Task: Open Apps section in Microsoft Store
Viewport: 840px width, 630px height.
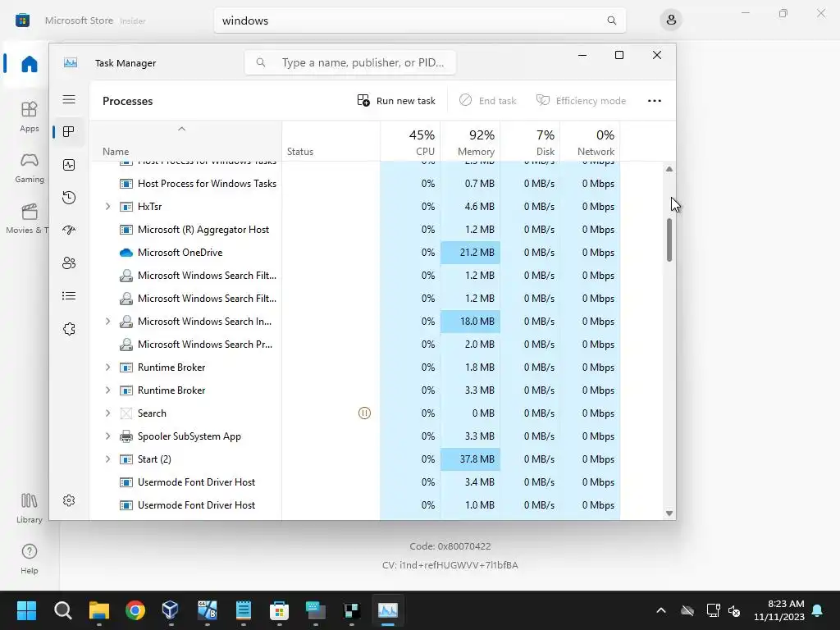Action: pyautogui.click(x=29, y=116)
